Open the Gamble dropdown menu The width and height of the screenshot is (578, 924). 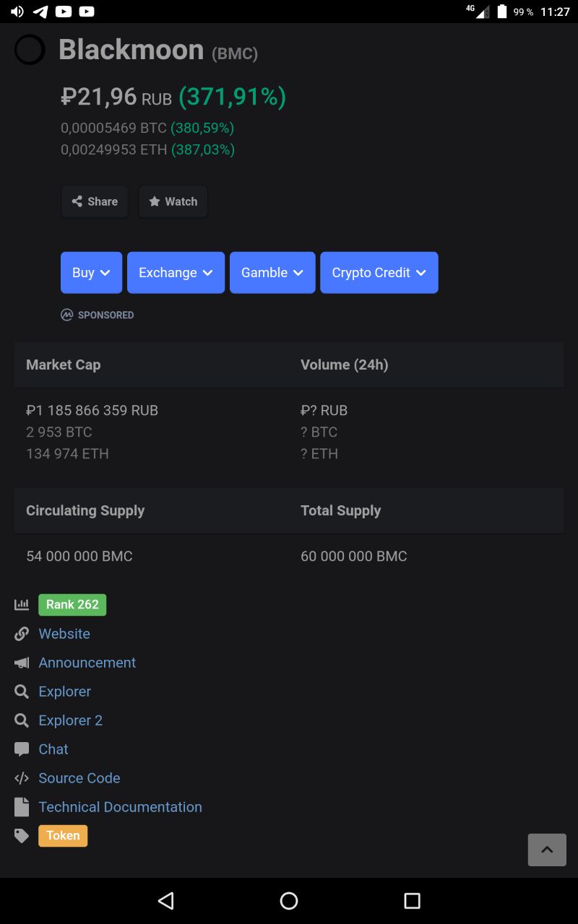click(272, 273)
